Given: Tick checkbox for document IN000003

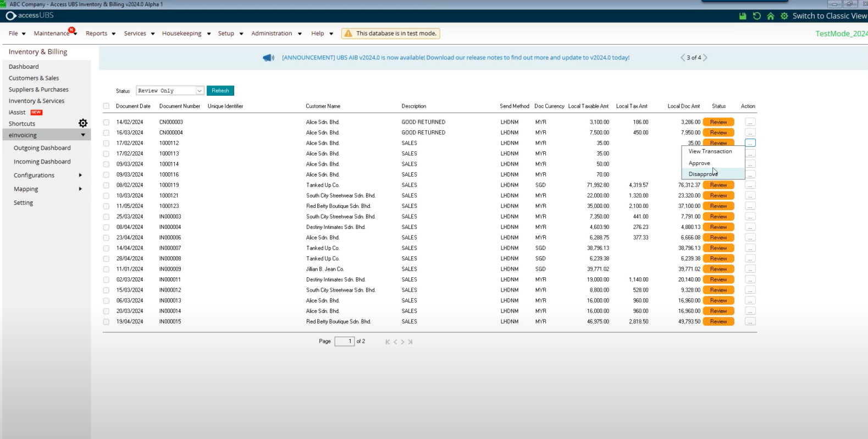Looking at the screenshot, I should tap(106, 217).
